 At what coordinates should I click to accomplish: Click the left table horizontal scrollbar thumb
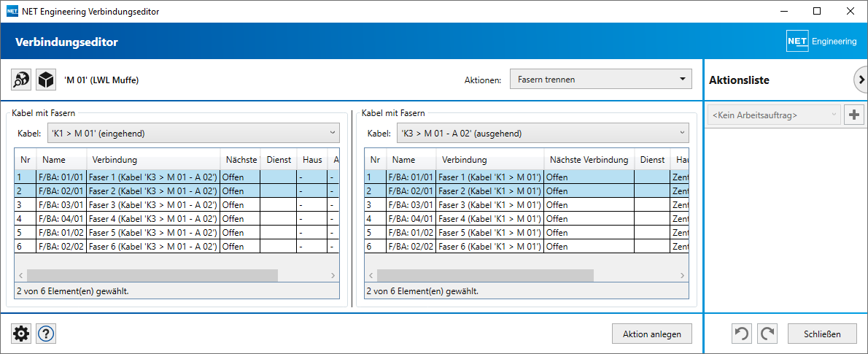(x=152, y=275)
